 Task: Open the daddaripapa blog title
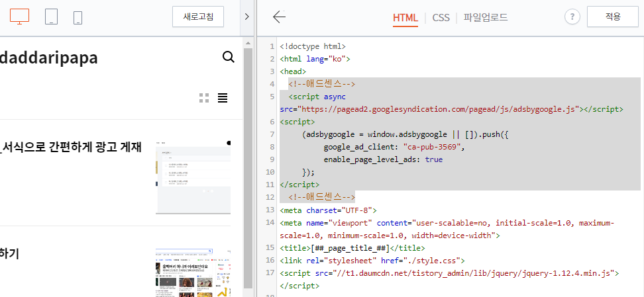[x=49, y=58]
